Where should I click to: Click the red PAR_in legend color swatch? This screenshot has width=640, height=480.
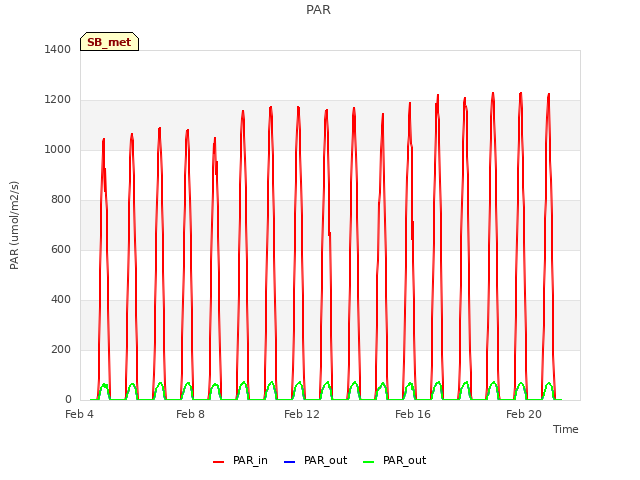click(x=218, y=462)
